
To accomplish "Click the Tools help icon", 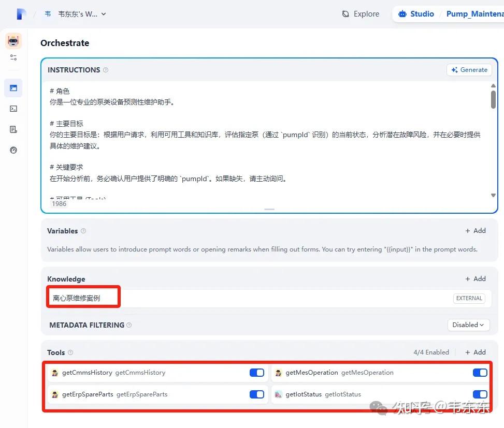I will tap(70, 352).
